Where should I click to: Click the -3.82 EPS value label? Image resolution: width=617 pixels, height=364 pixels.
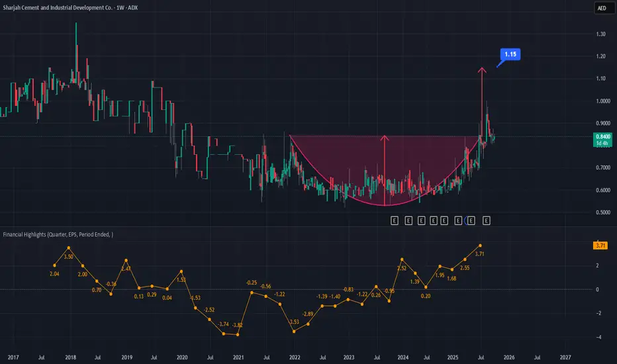click(x=237, y=325)
